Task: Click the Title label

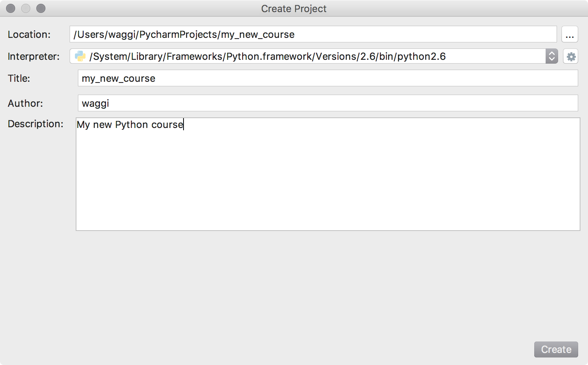Action: click(x=19, y=78)
